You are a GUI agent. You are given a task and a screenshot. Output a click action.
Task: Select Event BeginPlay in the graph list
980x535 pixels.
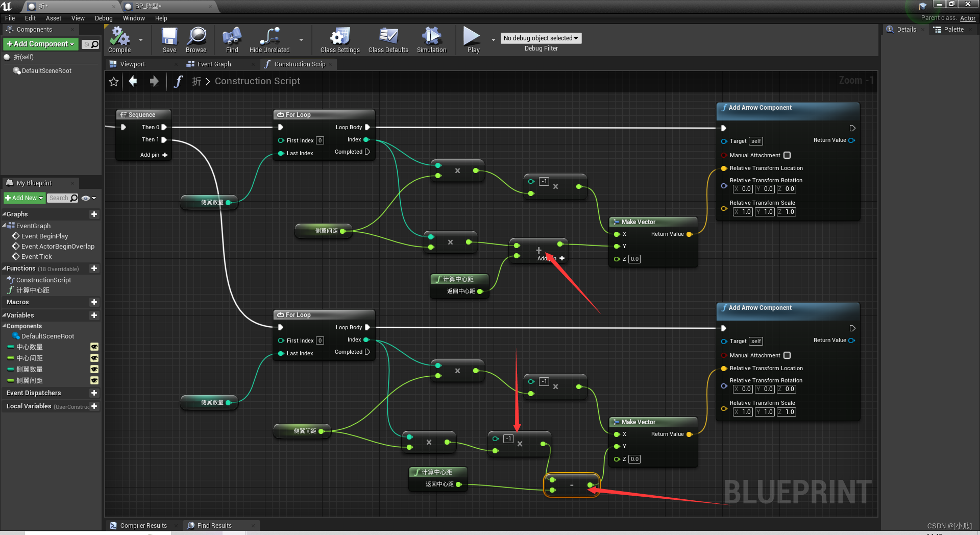[44, 236]
